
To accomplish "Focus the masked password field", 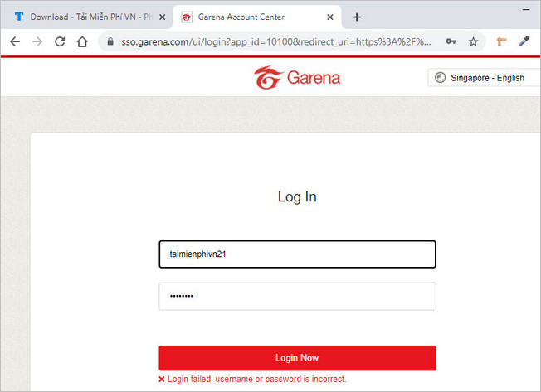I will [x=297, y=296].
